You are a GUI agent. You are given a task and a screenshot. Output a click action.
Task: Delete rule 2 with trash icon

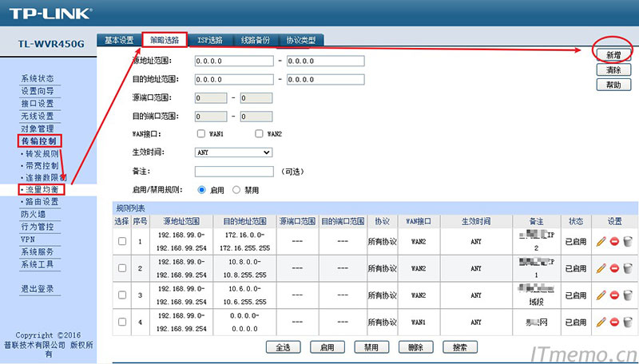click(x=628, y=268)
